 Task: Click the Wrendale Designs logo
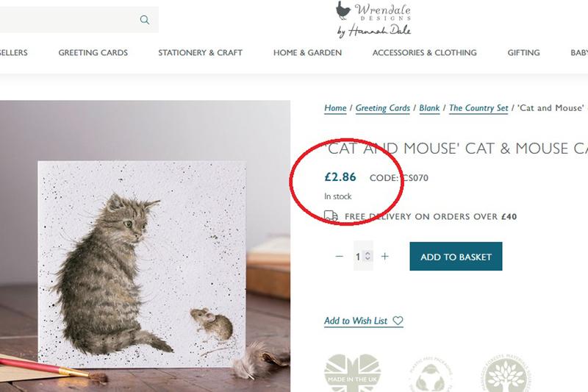373,19
